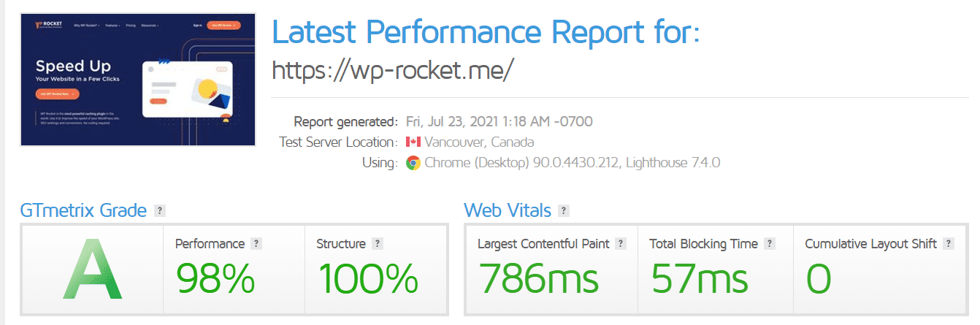This screenshot has height=325, width=980.
Task: Click the Total Blocking Time help icon
Action: pyautogui.click(x=769, y=244)
